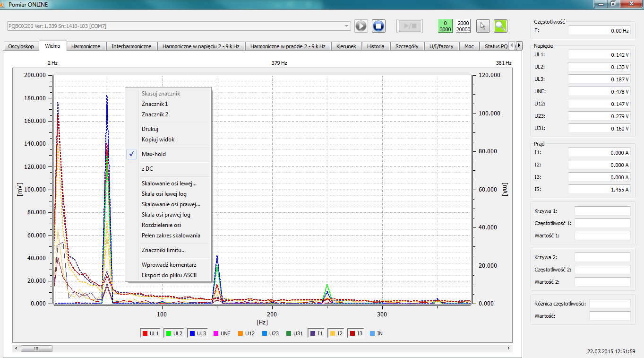This screenshot has width=644, height=358.
Task: Open the Szczegóły tab
Action: (407, 46)
